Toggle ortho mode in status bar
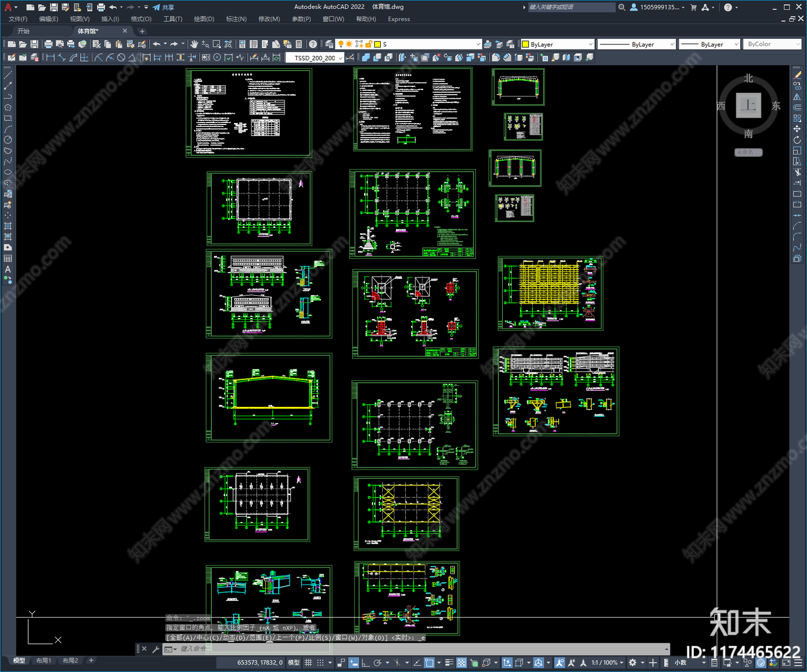 pos(365,662)
